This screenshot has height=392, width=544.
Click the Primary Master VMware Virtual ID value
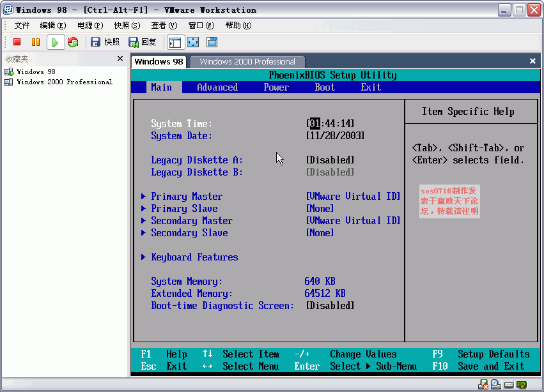(x=353, y=196)
